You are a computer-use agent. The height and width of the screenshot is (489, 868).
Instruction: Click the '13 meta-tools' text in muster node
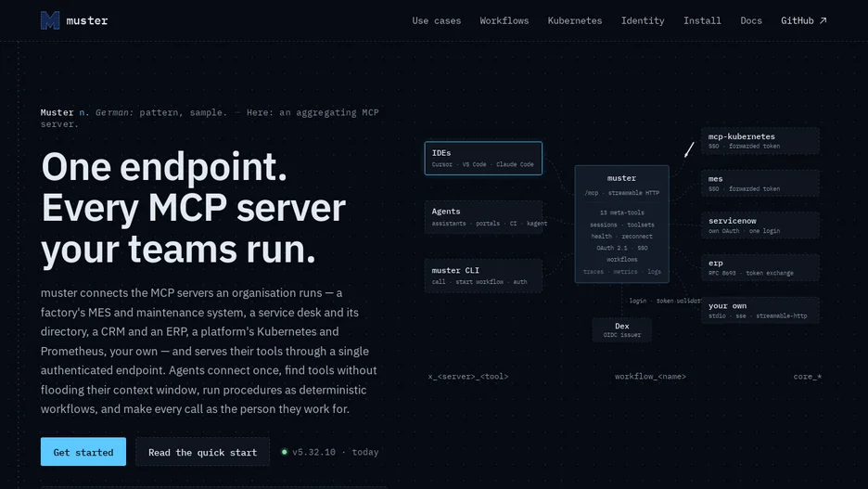[x=621, y=212]
